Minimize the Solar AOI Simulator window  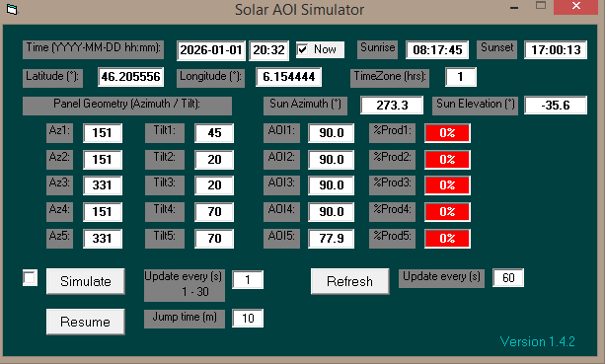tap(514, 8)
